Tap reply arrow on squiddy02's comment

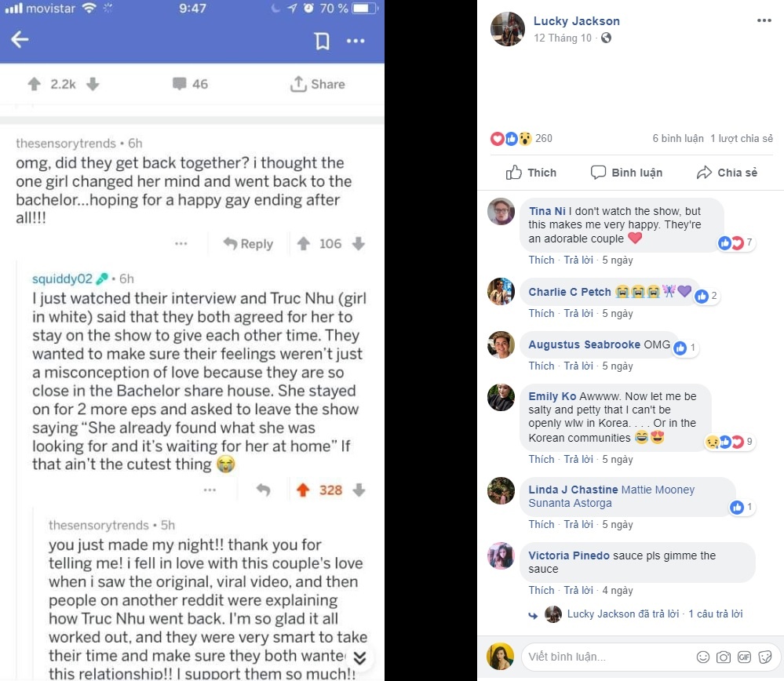263,490
